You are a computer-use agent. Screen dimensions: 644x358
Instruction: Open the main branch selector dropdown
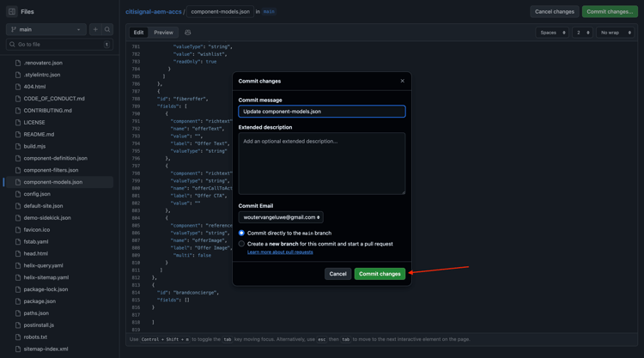click(x=46, y=29)
